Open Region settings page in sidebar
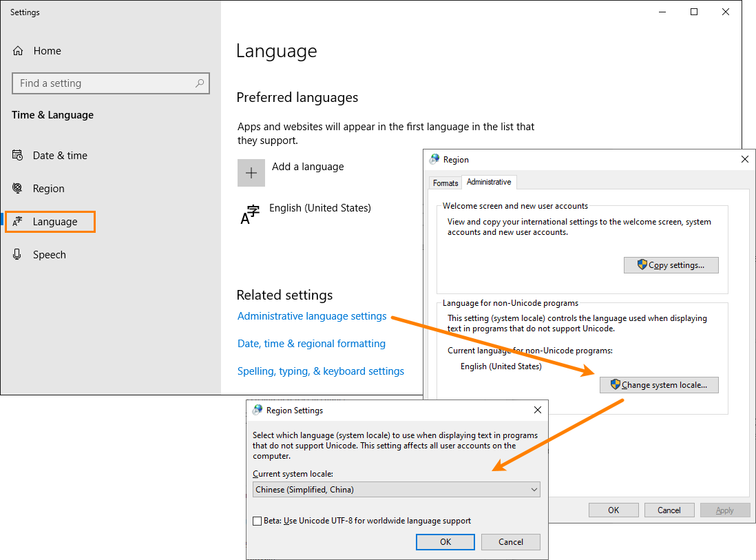Image resolution: width=756 pixels, height=560 pixels. [48, 189]
